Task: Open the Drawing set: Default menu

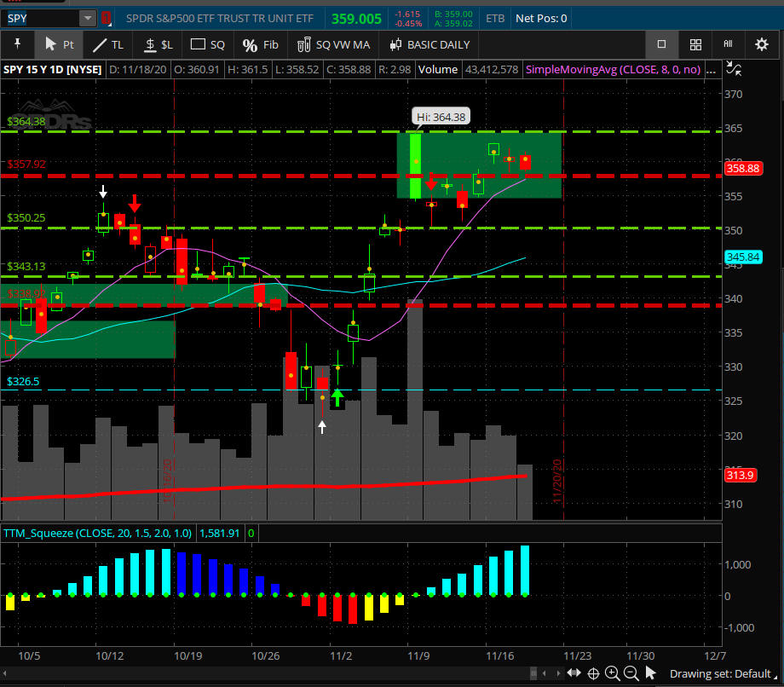Action: [x=723, y=673]
